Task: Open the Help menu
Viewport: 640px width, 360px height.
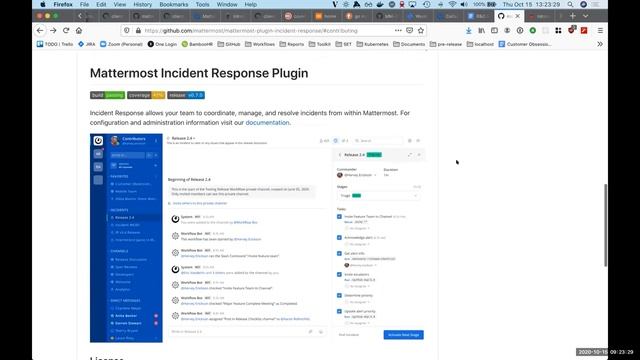Action: [251, 4]
